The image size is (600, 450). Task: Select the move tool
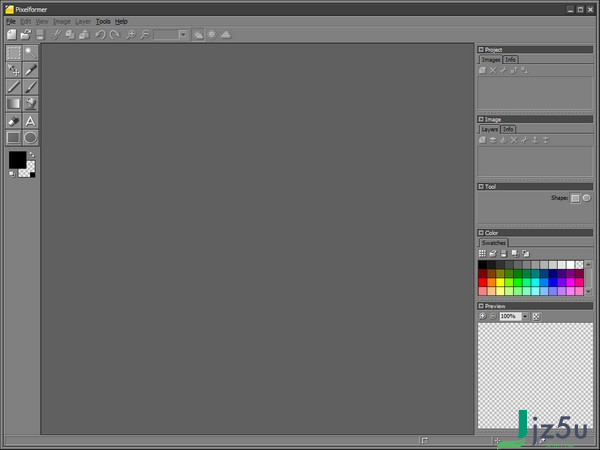pyautogui.click(x=13, y=70)
